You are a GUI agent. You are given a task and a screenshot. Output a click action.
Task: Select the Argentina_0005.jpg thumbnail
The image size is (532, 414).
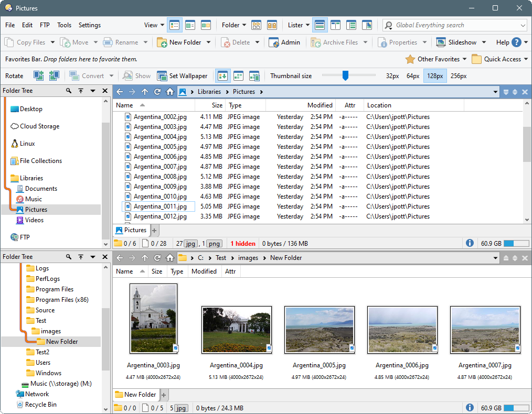click(x=319, y=330)
